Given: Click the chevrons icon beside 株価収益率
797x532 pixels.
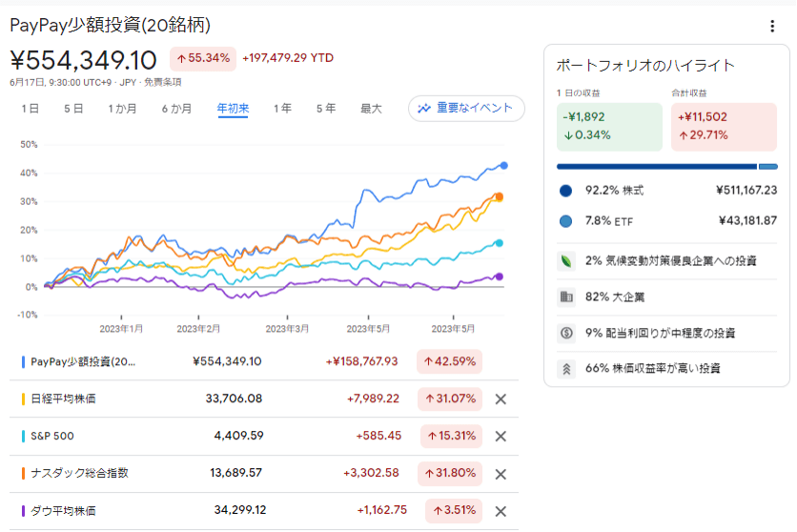Looking at the screenshot, I should coord(567,368).
